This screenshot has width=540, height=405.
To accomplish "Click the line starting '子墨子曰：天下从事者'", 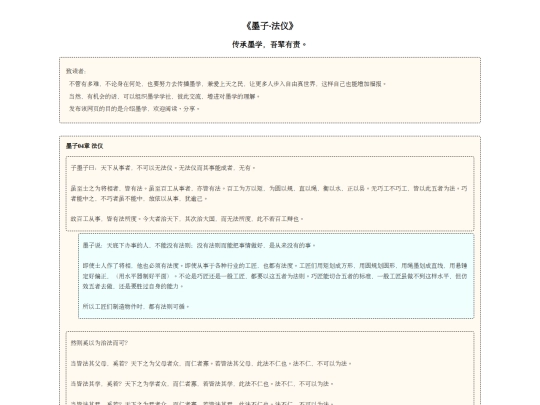I will (163, 168).
